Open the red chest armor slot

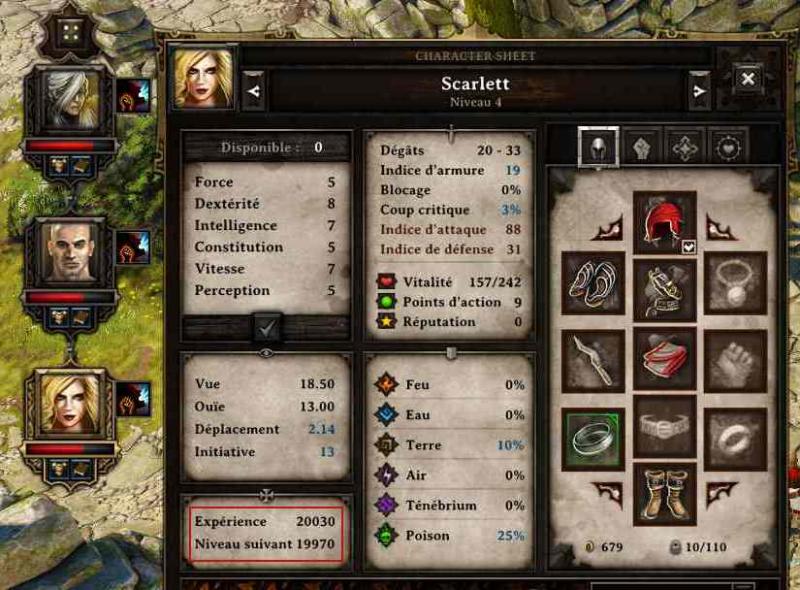pos(664,359)
